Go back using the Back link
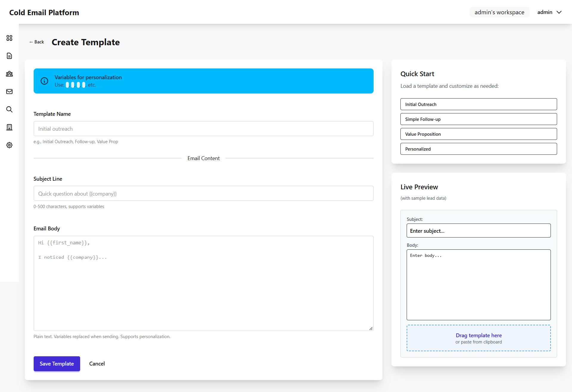Image resolution: width=572 pixels, height=392 pixels. tap(37, 42)
